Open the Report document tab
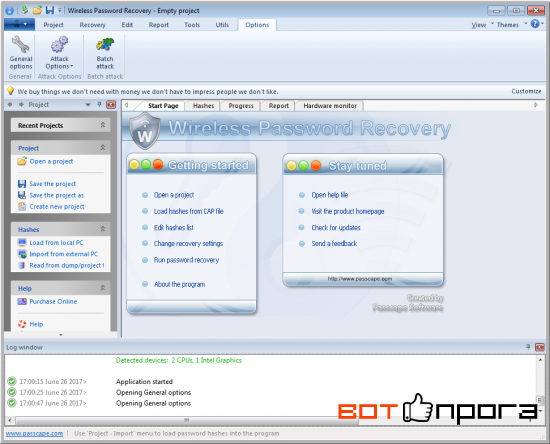Image resolution: width=550 pixels, height=444 pixels. tap(279, 106)
